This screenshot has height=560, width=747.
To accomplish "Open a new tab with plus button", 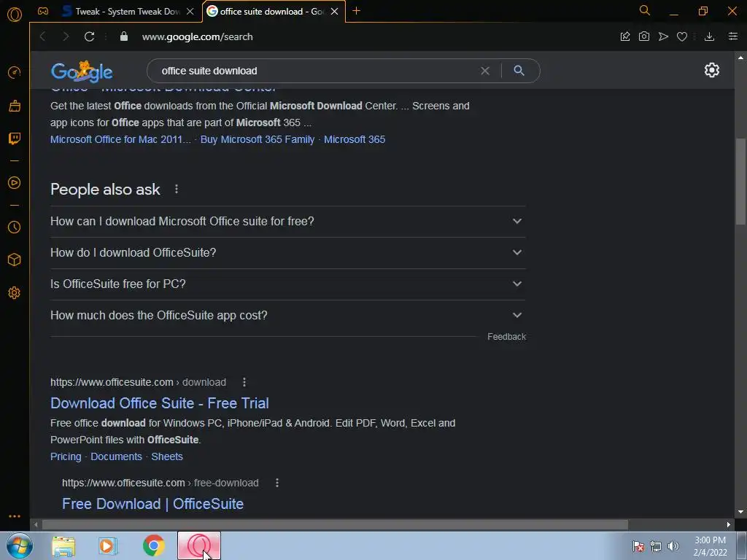I will click(356, 11).
